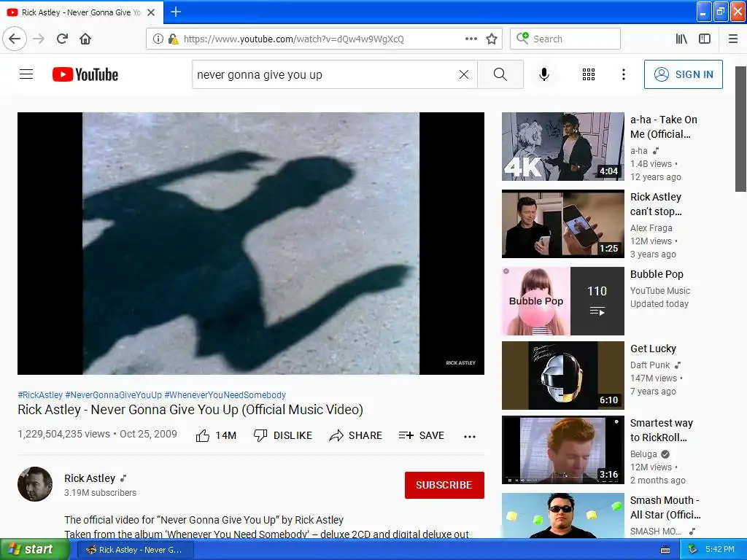This screenshot has height=560, width=747.
Task: Start voice search with microphone icon
Action: 544,74
